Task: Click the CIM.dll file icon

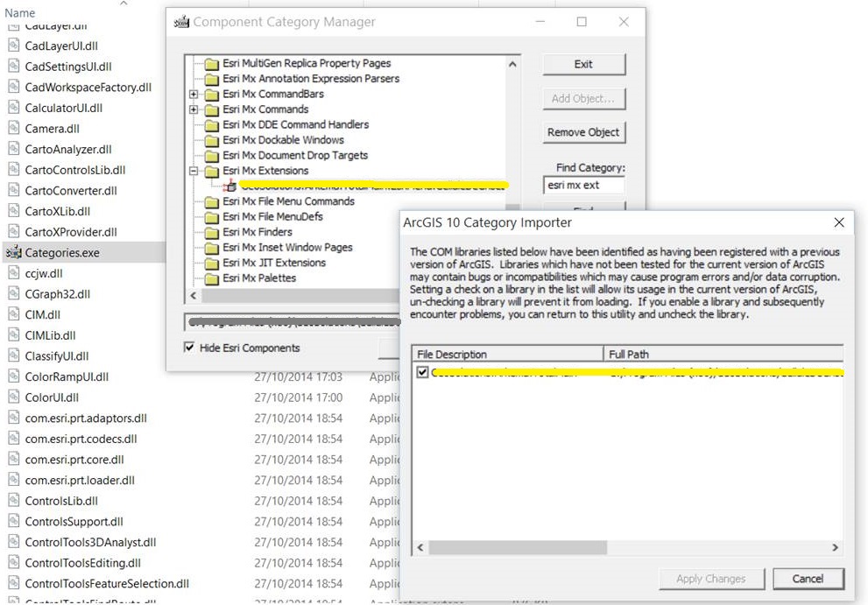Action: [x=14, y=314]
